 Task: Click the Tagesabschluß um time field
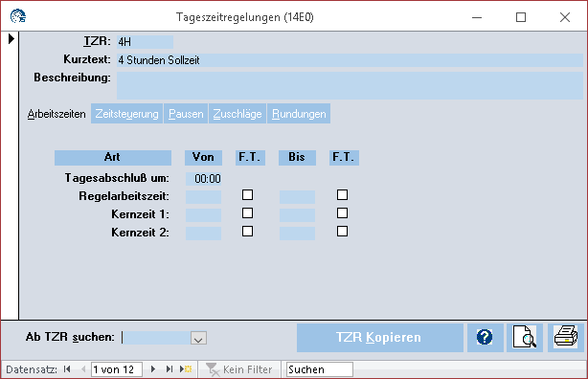point(204,179)
